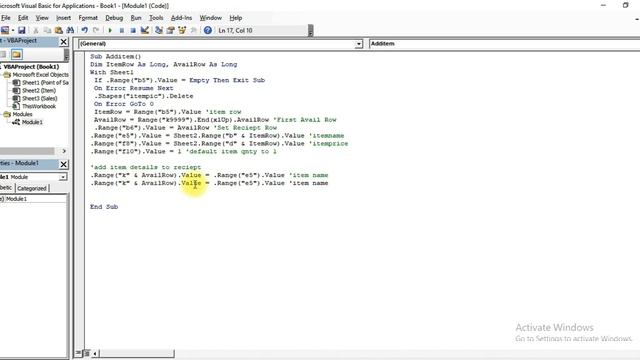640x360 pixels.
Task: Open the File menu
Action: [x=6, y=18]
